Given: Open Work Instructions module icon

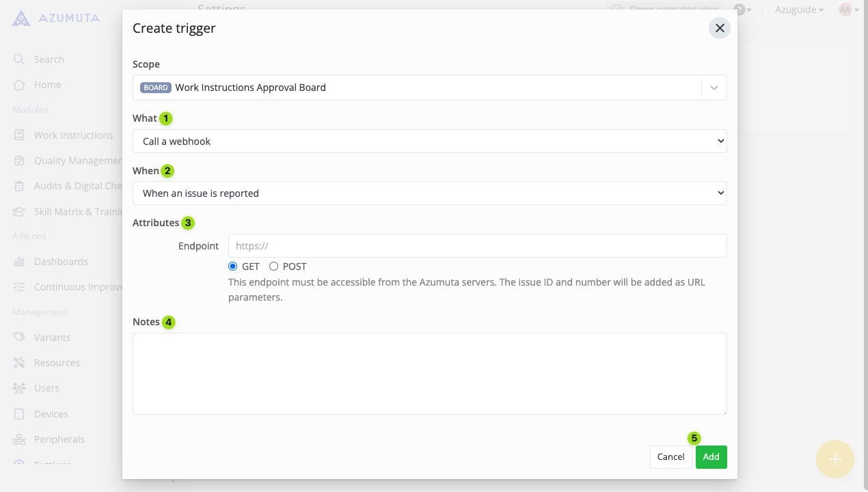Looking at the screenshot, I should pos(19,135).
